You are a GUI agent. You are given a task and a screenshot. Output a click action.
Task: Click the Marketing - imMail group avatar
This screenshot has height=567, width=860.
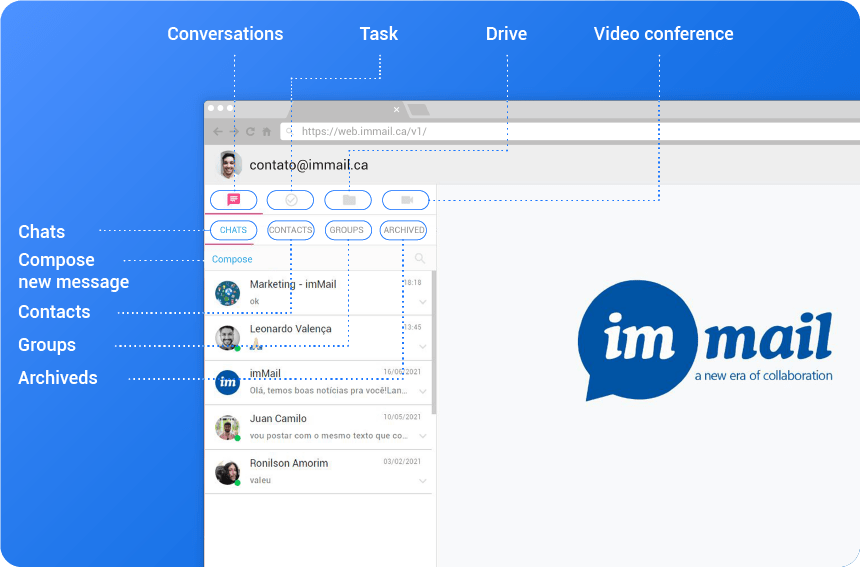click(x=228, y=293)
